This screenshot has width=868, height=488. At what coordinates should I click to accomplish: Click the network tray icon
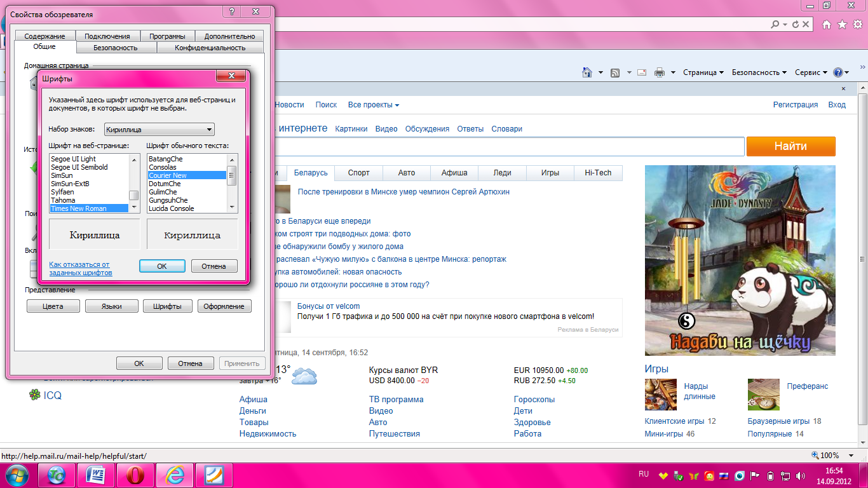786,475
